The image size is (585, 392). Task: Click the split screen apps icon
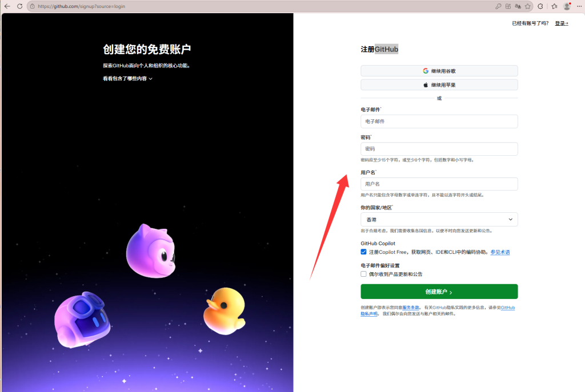[x=508, y=6]
